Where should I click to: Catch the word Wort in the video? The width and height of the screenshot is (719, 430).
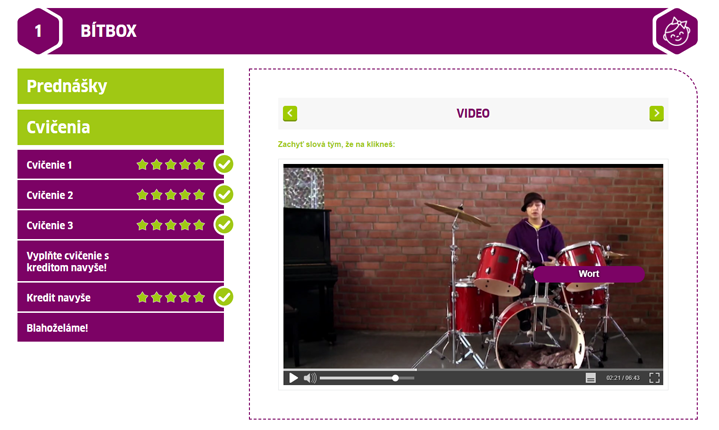click(x=589, y=274)
